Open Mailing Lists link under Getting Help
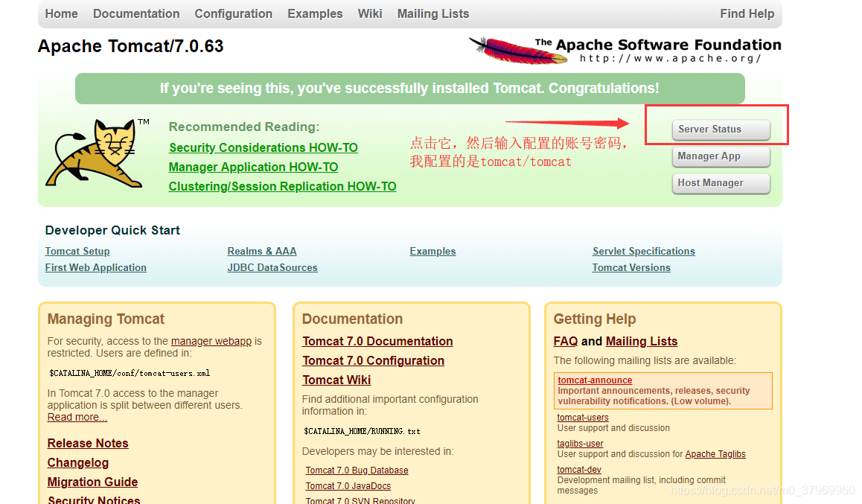862x504 pixels. click(642, 341)
